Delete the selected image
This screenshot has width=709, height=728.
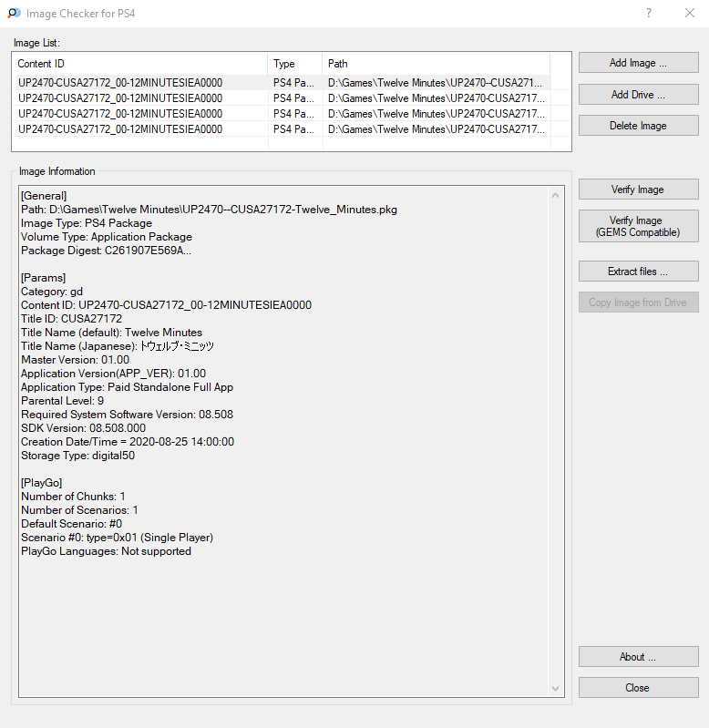tap(639, 126)
